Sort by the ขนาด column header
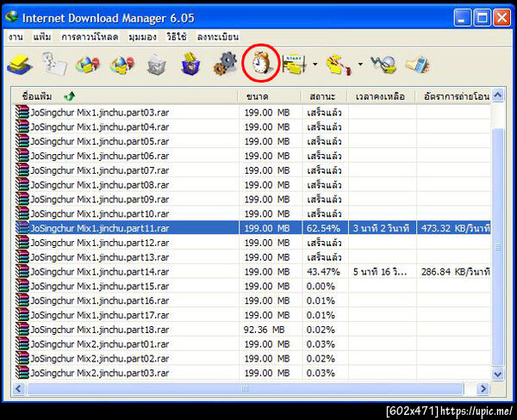The image size is (517, 420). [270, 96]
